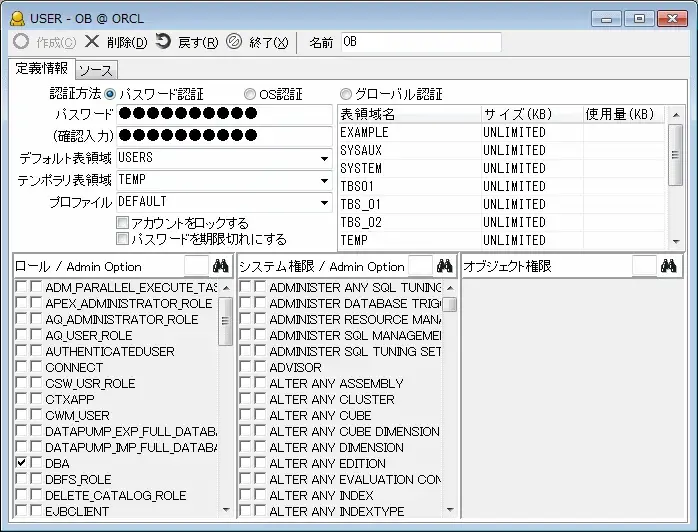Click the disabled create (作成) icon
The width and height of the screenshot is (698, 532).
[21, 42]
